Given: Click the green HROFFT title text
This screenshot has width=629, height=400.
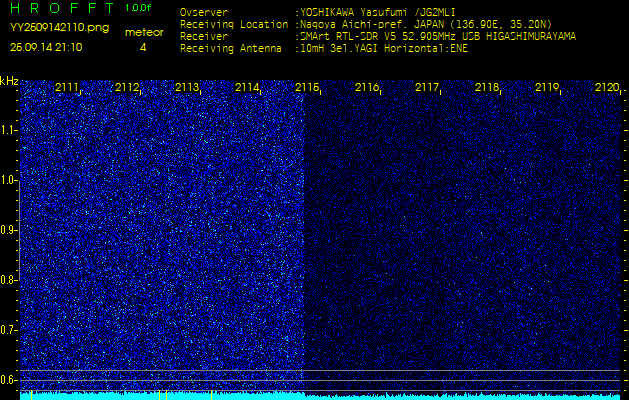Looking at the screenshot, I should coord(62,8).
